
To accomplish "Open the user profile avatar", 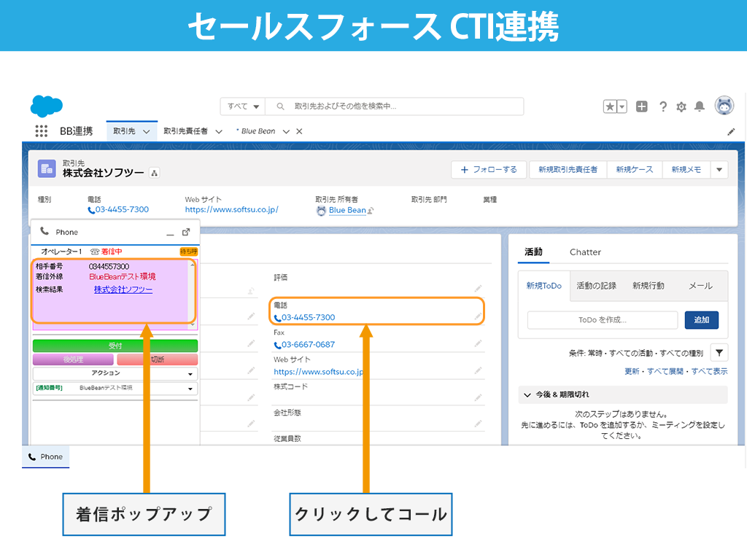I will coord(724,106).
